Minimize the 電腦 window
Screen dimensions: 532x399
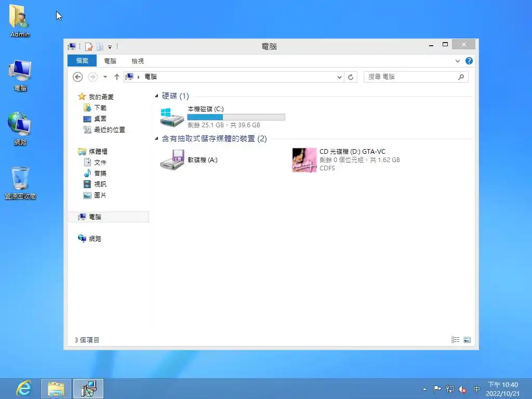431,45
